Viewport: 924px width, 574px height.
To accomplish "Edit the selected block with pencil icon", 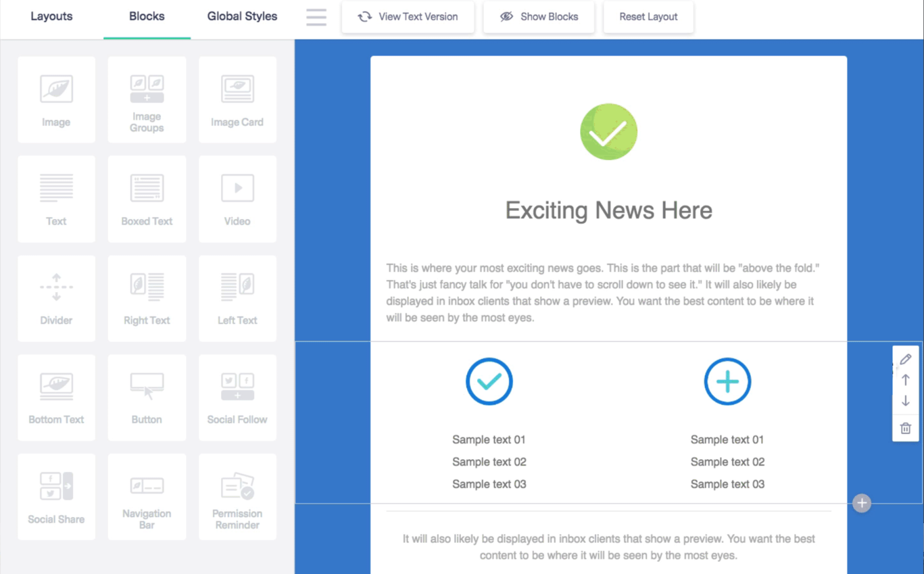I will tap(906, 359).
